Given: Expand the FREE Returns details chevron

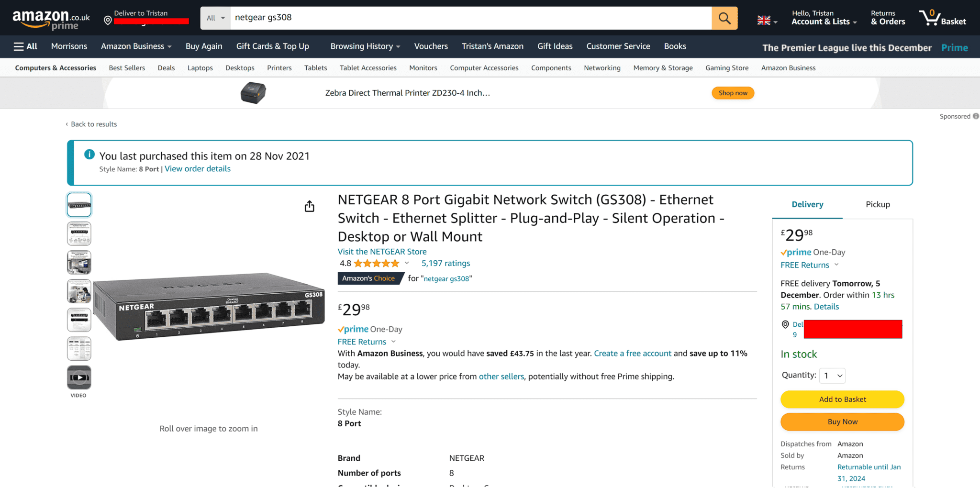Looking at the screenshot, I should [394, 342].
